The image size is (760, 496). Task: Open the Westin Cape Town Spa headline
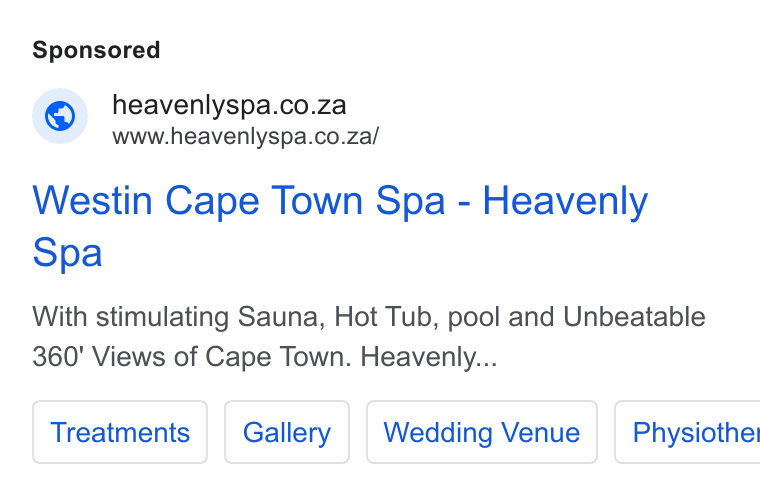pyautogui.click(x=340, y=226)
